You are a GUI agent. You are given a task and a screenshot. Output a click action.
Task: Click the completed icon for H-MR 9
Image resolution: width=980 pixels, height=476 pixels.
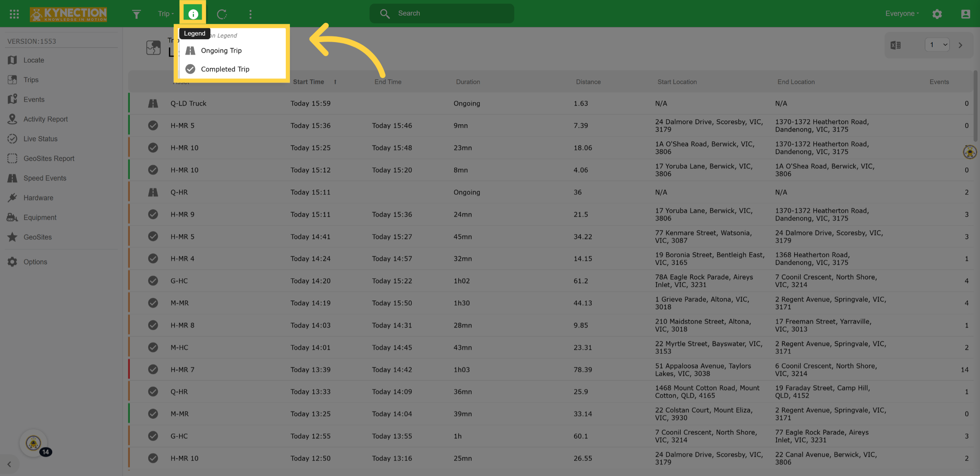[x=153, y=214]
